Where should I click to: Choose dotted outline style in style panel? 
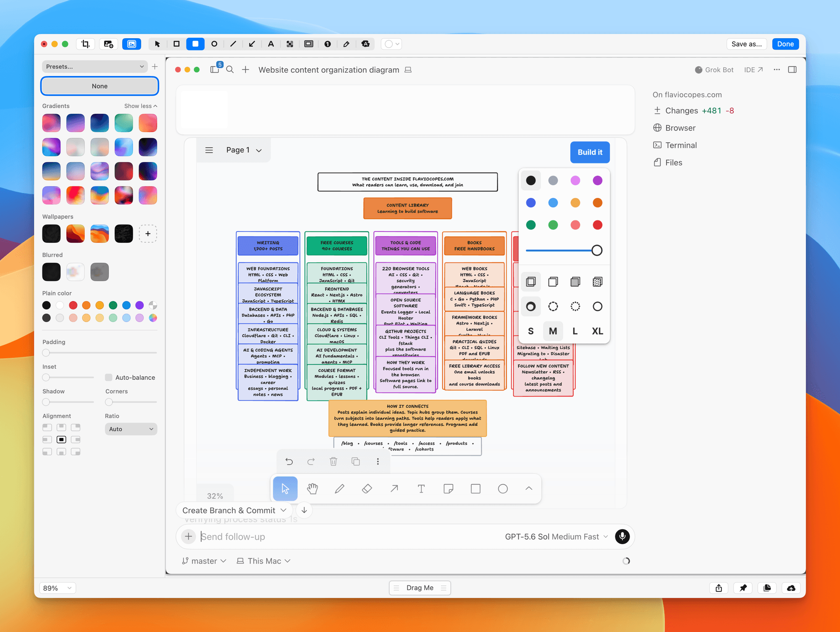pos(575,307)
